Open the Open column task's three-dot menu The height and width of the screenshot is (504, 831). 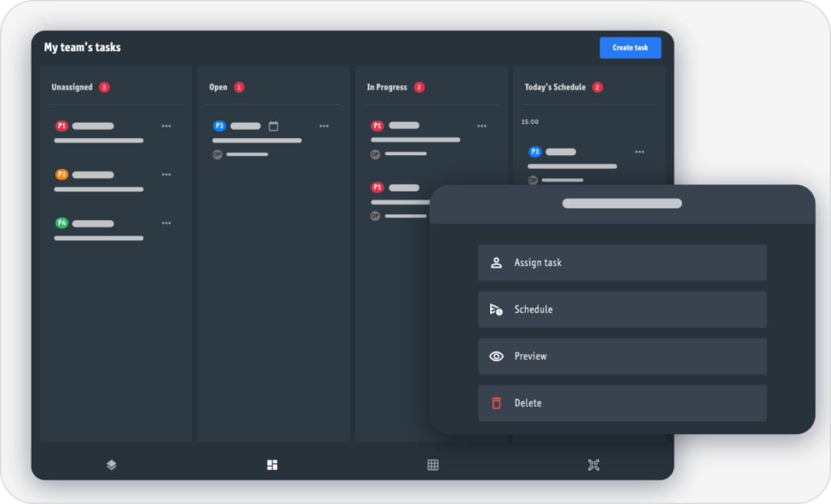click(x=324, y=126)
